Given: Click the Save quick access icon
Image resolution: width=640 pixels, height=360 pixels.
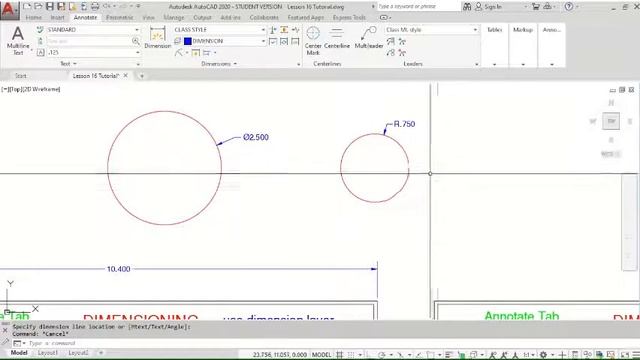Looking at the screenshot, I should [x=50, y=6].
